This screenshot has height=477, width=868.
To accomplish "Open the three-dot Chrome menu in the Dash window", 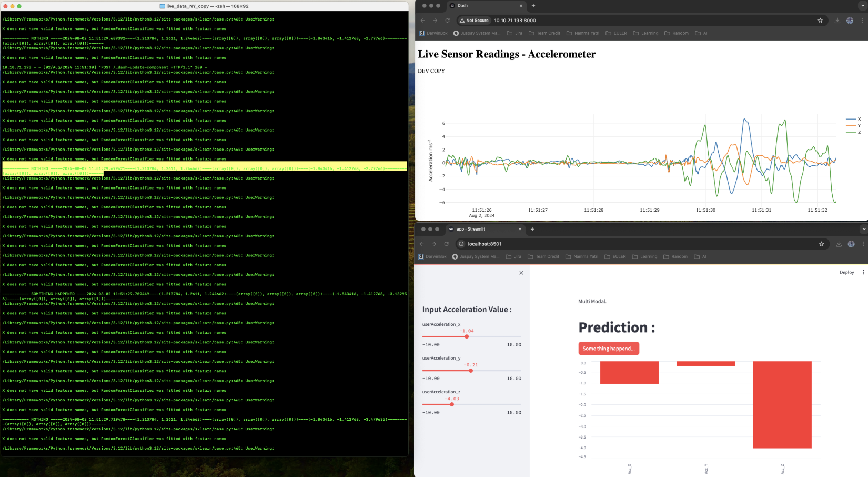I will click(862, 21).
